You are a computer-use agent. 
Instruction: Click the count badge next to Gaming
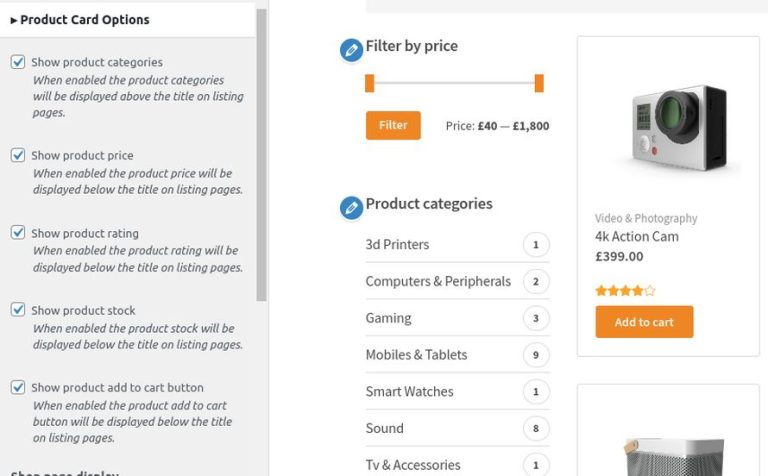[x=536, y=318]
